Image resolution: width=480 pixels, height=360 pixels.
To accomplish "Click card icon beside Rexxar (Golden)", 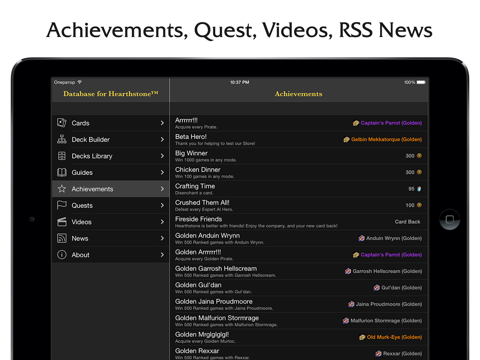I will tap(378, 353).
